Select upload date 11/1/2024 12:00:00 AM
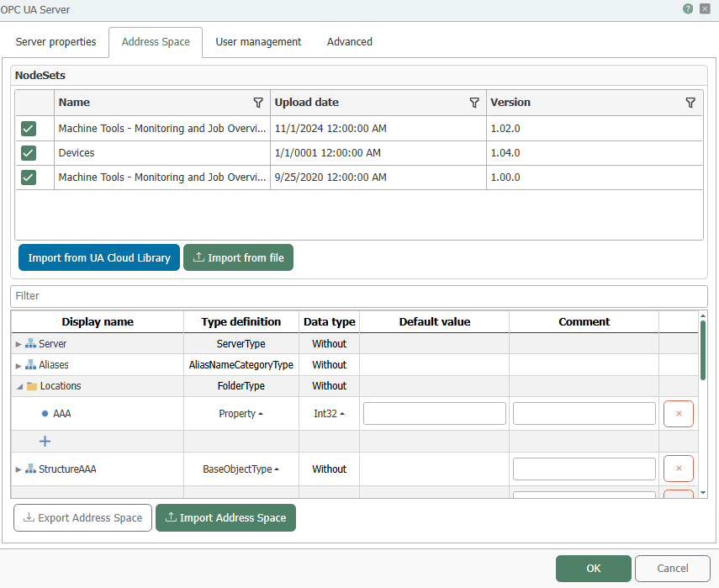This screenshot has width=719, height=588. click(378, 129)
